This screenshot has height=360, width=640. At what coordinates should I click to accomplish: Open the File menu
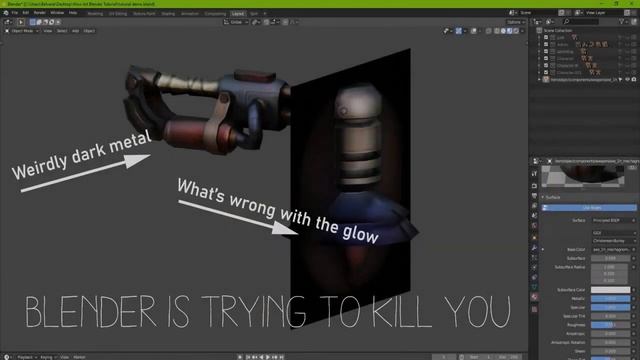point(15,13)
